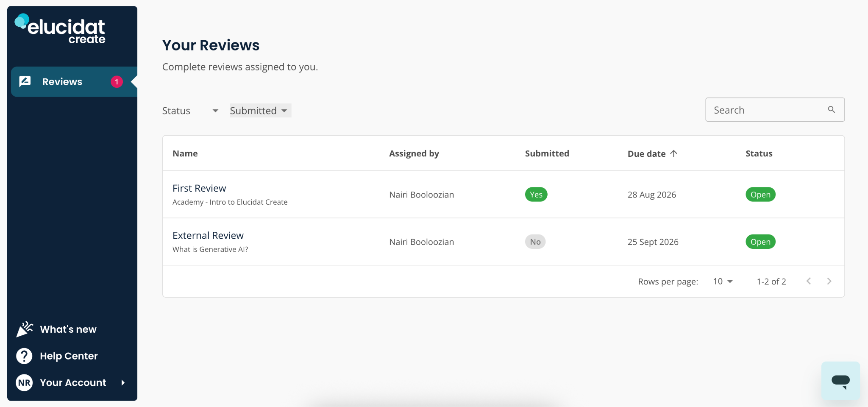Click the Yes submitted badge for First Review
The image size is (868, 407).
pyautogui.click(x=536, y=195)
